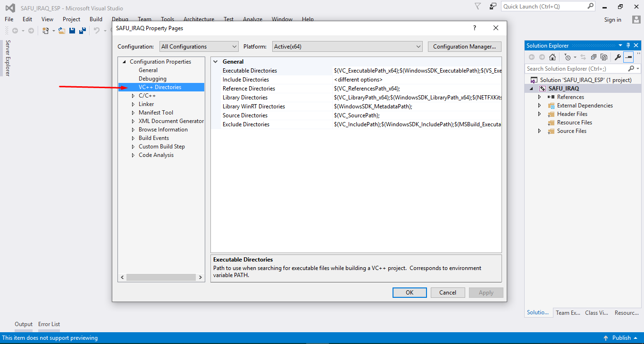Toggle Auto Hide pin on Solution Explorer
The width and height of the screenshot is (644, 344).
click(x=628, y=45)
